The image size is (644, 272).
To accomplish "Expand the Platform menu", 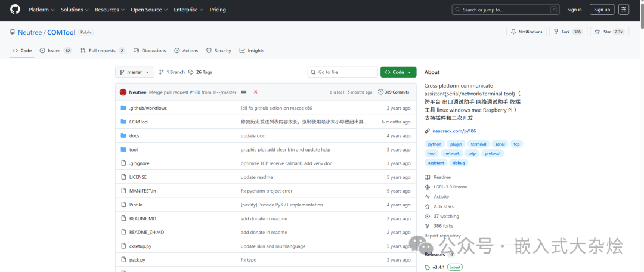I will tap(42, 10).
